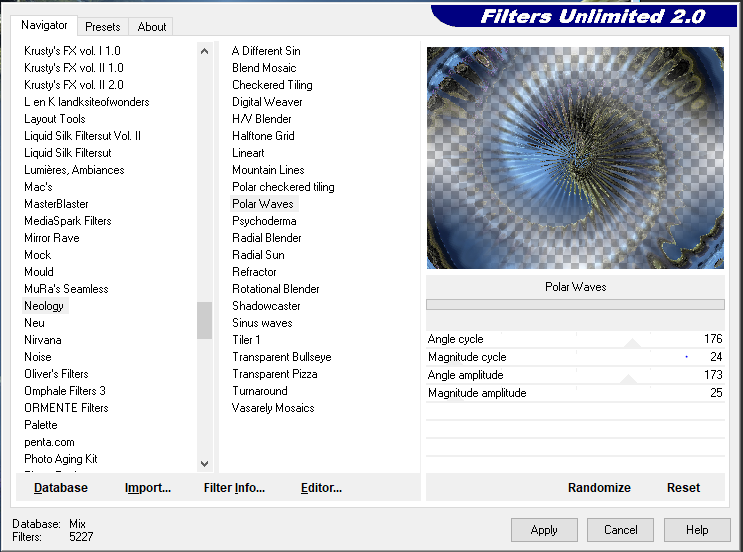
Task: Select the Layout Tools category
Action: tap(54, 119)
